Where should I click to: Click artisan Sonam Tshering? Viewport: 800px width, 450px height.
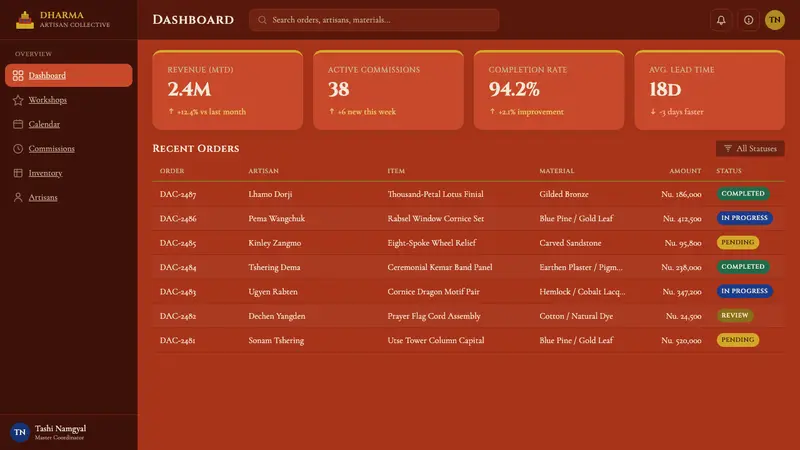pos(276,340)
